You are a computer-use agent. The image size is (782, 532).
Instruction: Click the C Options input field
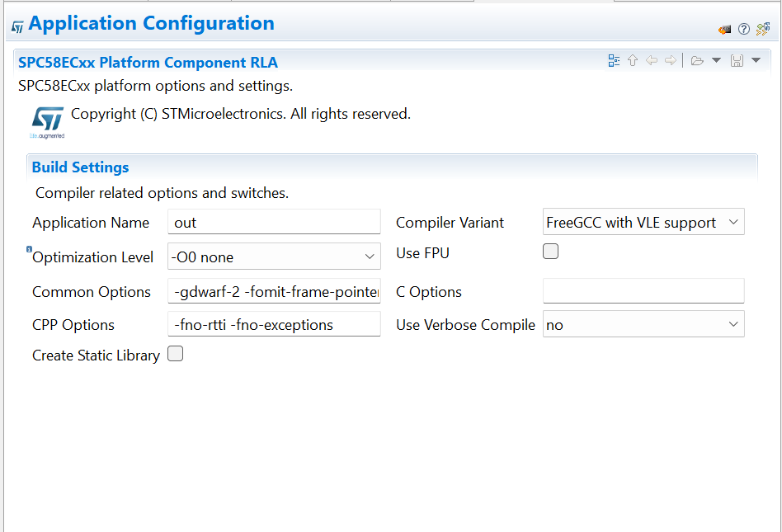[x=643, y=291]
